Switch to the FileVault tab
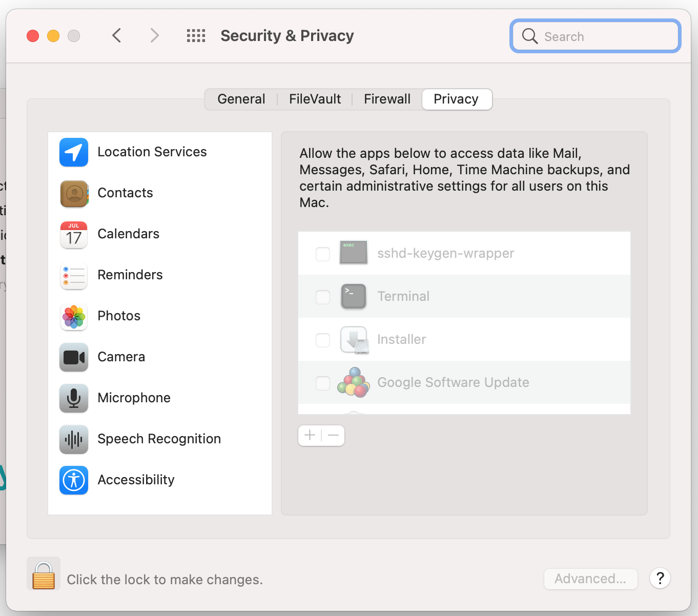 315,99
